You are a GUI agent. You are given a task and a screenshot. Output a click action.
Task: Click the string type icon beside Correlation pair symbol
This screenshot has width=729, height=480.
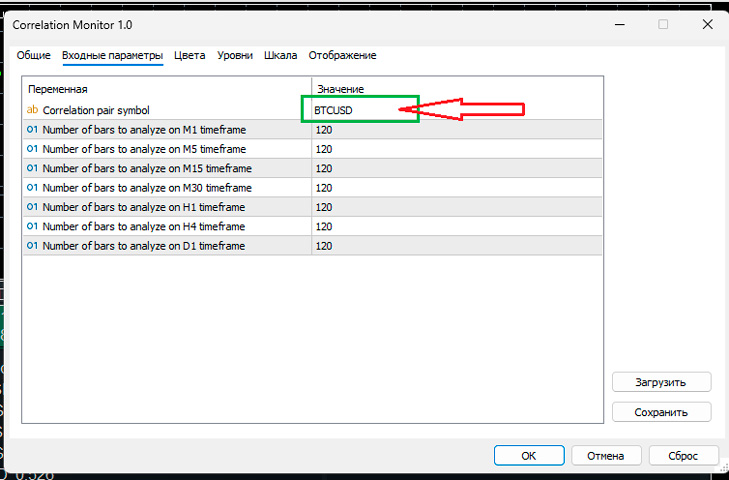pyautogui.click(x=32, y=110)
